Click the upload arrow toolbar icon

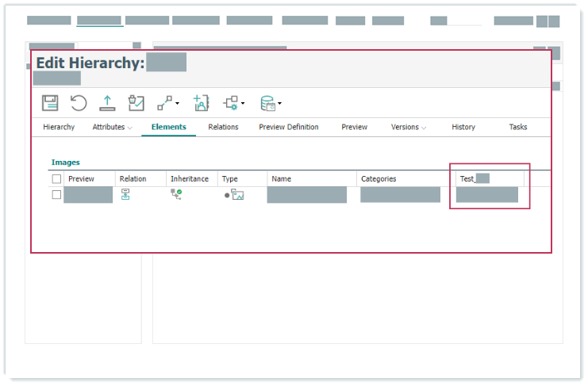pos(107,102)
